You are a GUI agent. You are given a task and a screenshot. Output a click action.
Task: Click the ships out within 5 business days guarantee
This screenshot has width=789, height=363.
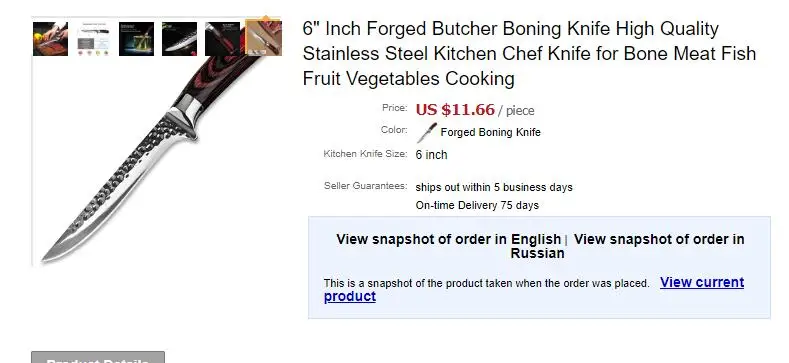click(x=494, y=187)
